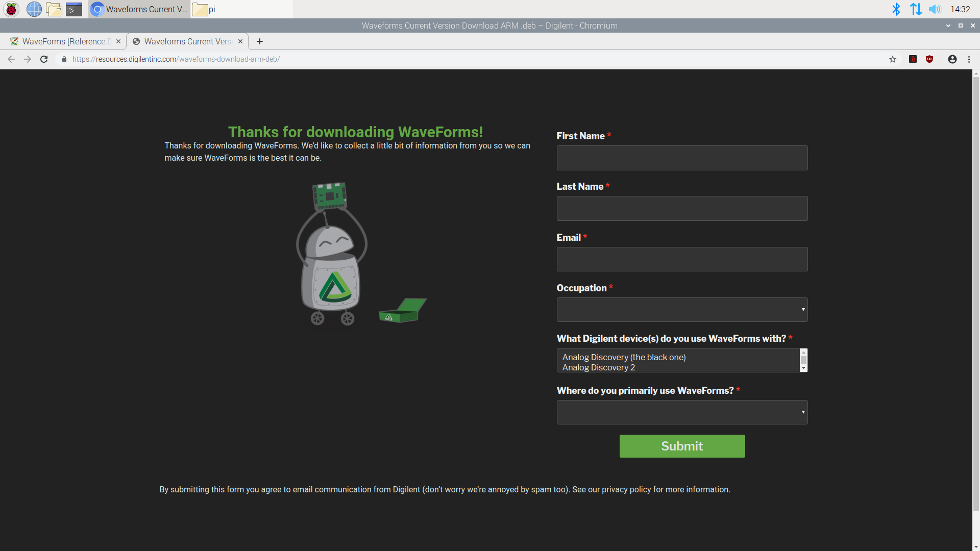Move the device list up one step
980x551 pixels.
[803, 352]
